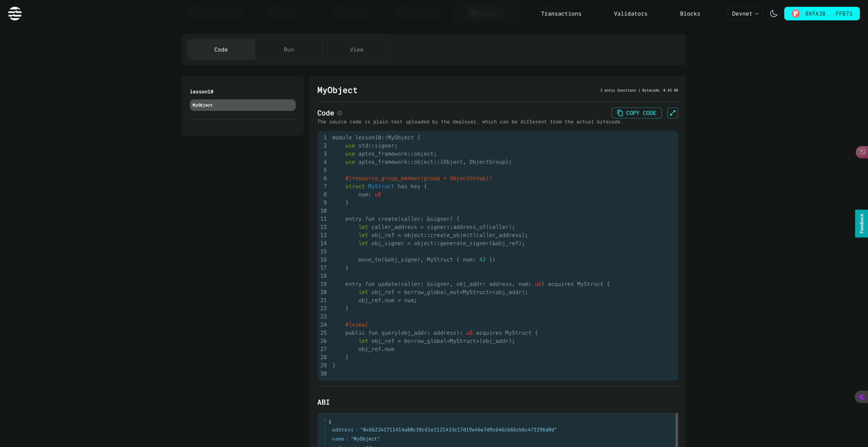This screenshot has width=868, height=447.
Task: Click the translate extension icon
Action: tap(862, 152)
